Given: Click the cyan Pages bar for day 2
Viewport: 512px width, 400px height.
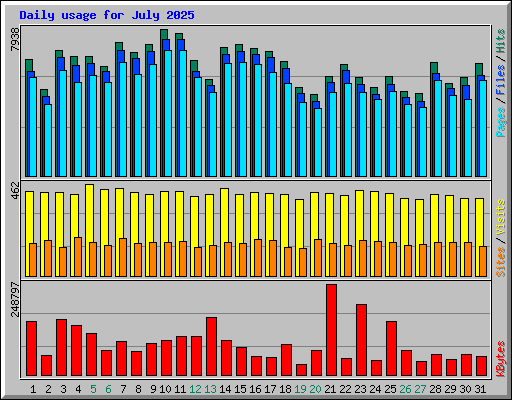Looking at the screenshot, I should [48, 140].
